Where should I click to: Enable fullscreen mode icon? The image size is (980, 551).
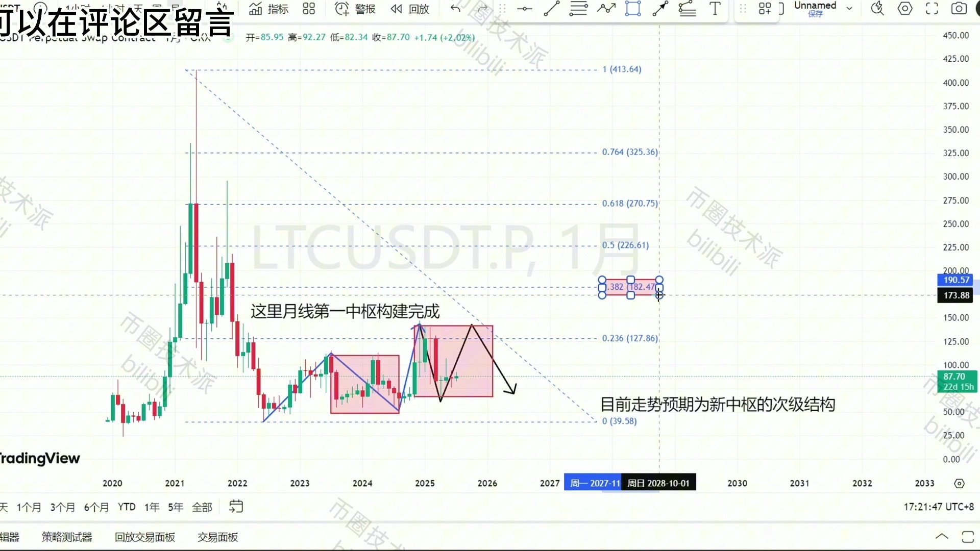coord(931,9)
